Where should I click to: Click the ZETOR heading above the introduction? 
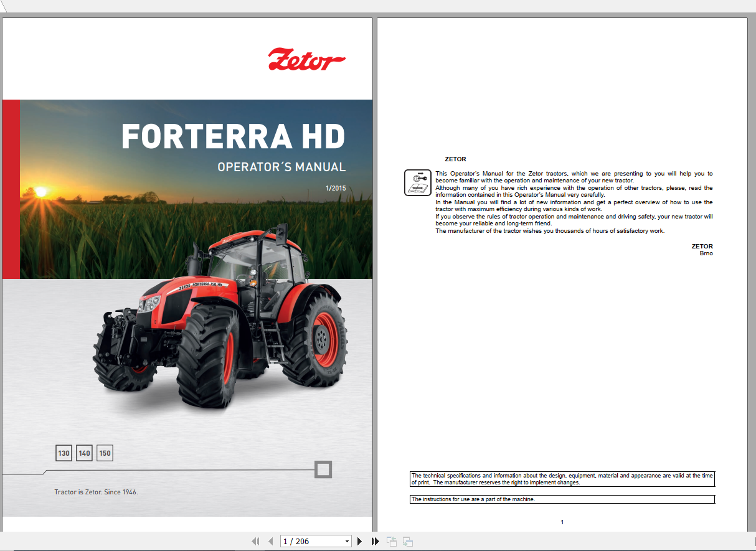(455, 159)
